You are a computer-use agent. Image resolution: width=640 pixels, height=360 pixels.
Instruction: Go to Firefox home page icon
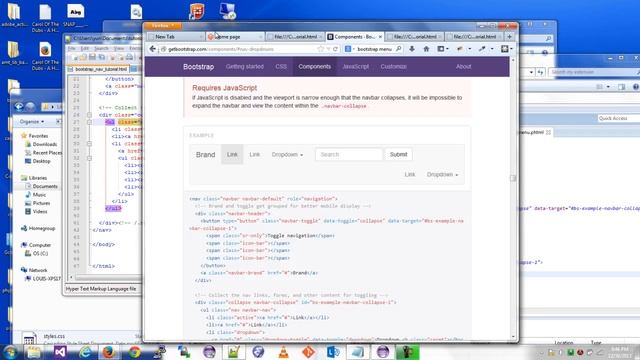coord(426,49)
